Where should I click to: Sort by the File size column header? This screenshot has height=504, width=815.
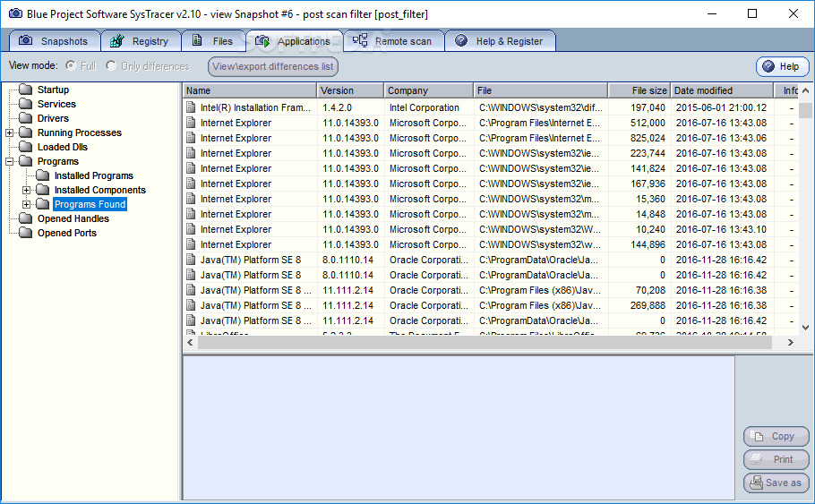pos(639,90)
